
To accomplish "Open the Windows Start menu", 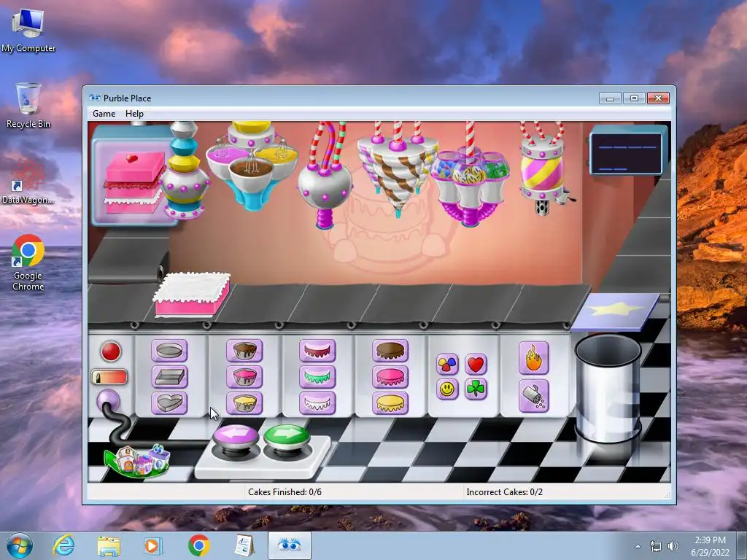I will (20, 545).
